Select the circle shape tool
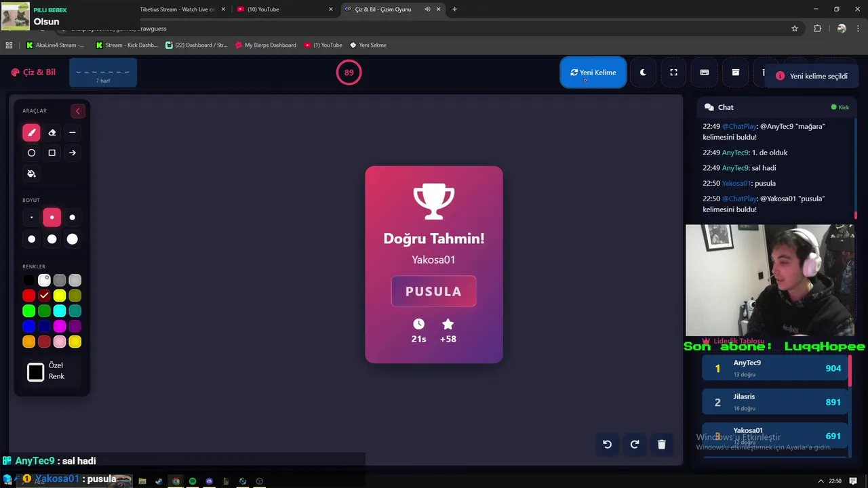 31,153
